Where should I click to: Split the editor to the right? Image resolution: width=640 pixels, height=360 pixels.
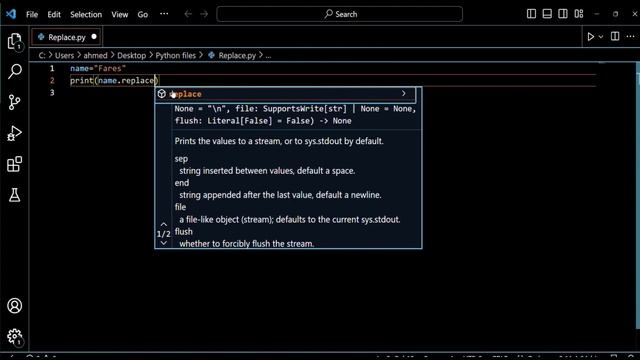[x=615, y=36]
